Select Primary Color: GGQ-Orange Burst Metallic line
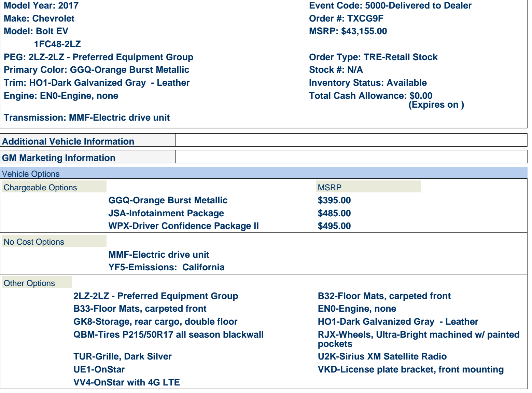This screenshot has width=532, height=393. click(x=96, y=70)
